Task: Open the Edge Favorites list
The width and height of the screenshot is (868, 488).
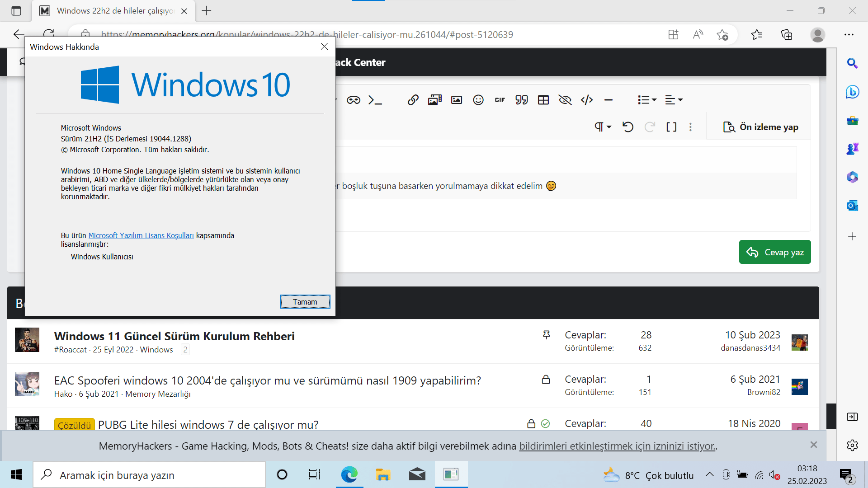Action: point(757,34)
